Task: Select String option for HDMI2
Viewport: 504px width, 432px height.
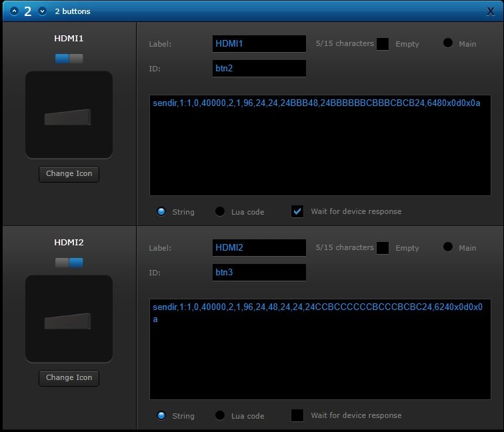Action: click(x=161, y=415)
